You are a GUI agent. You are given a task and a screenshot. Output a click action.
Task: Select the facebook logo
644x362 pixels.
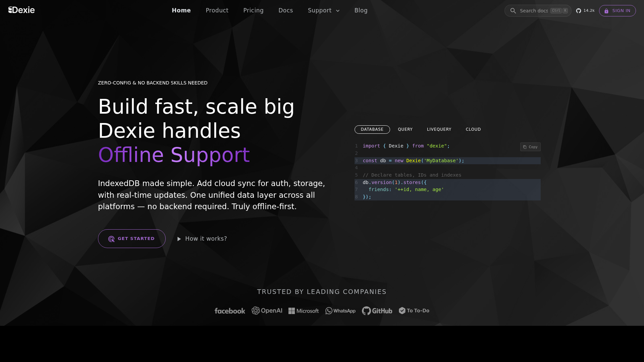pos(229,311)
